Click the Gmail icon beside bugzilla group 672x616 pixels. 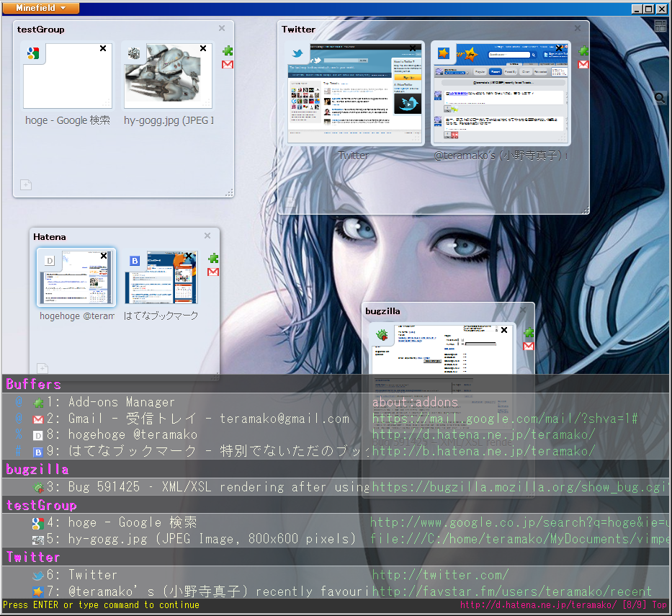(x=529, y=347)
